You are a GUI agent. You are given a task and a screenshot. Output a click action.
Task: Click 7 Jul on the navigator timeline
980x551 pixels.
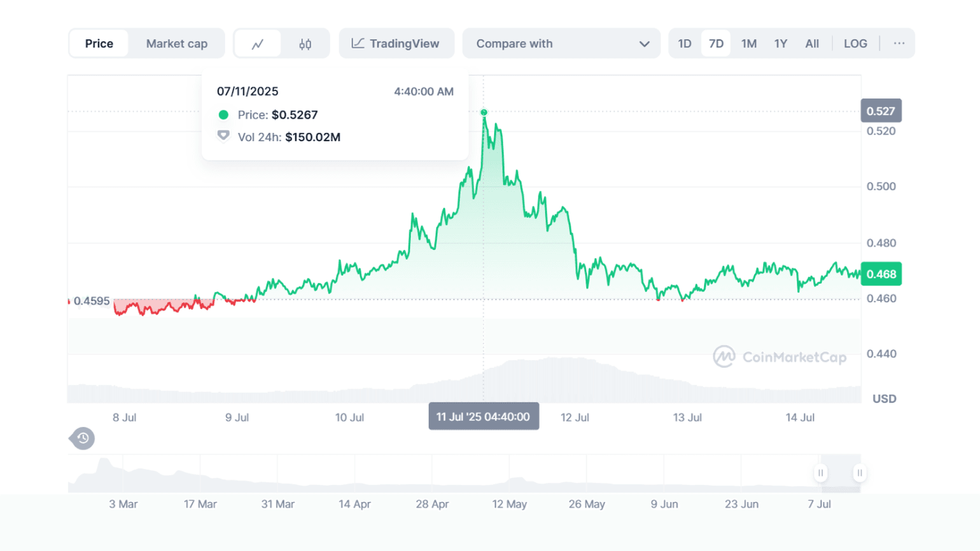coord(819,504)
